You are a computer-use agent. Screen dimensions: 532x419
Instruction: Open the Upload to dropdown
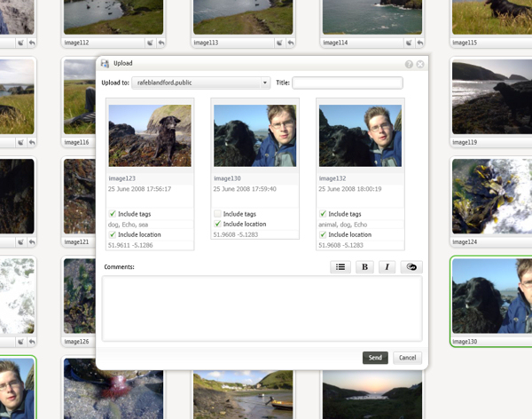pyautogui.click(x=201, y=83)
